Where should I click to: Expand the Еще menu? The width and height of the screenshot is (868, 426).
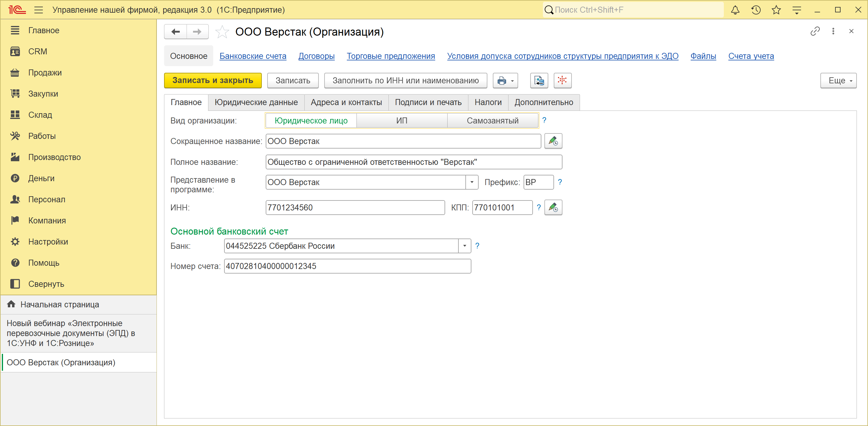point(838,80)
